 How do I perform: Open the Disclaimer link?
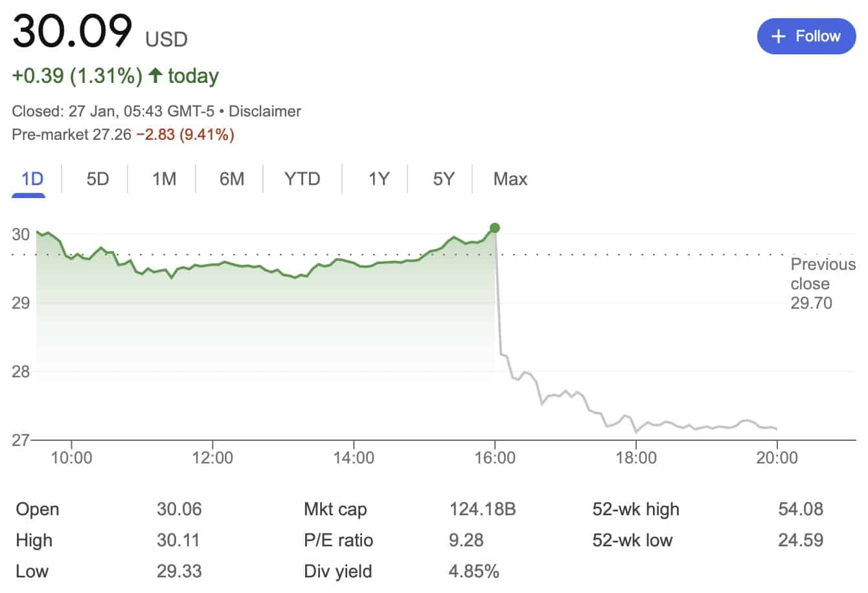click(265, 111)
